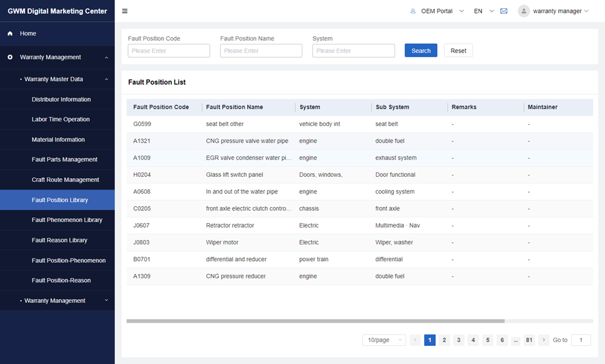This screenshot has height=364, width=605.
Task: Click the Sub System column header
Action: point(393,107)
